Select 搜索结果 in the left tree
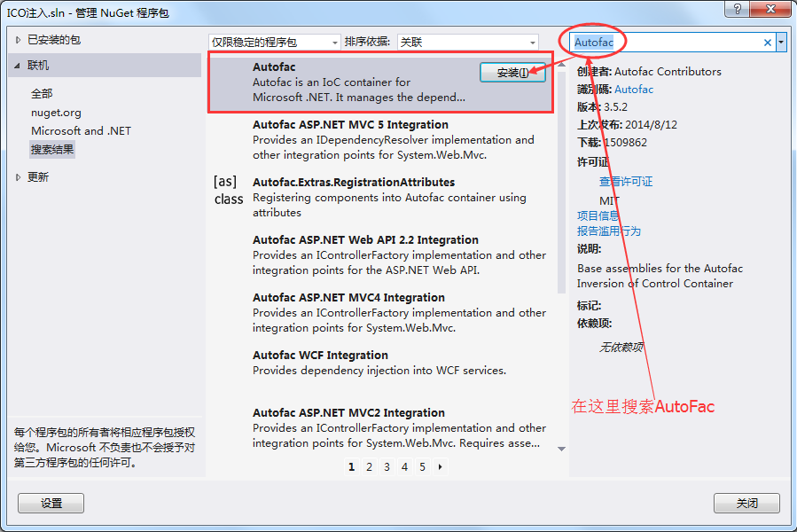This screenshot has width=797, height=532. pyautogui.click(x=52, y=150)
